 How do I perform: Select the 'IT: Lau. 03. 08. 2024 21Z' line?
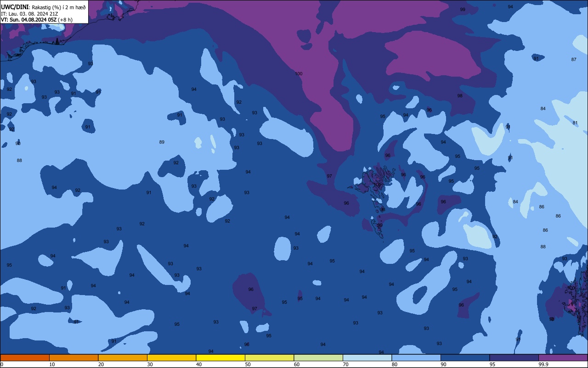pos(29,14)
